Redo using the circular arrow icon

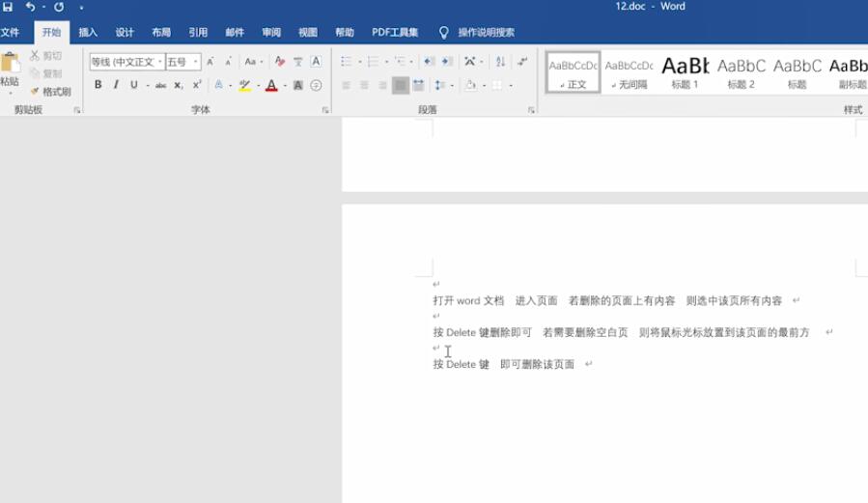pyautogui.click(x=59, y=7)
